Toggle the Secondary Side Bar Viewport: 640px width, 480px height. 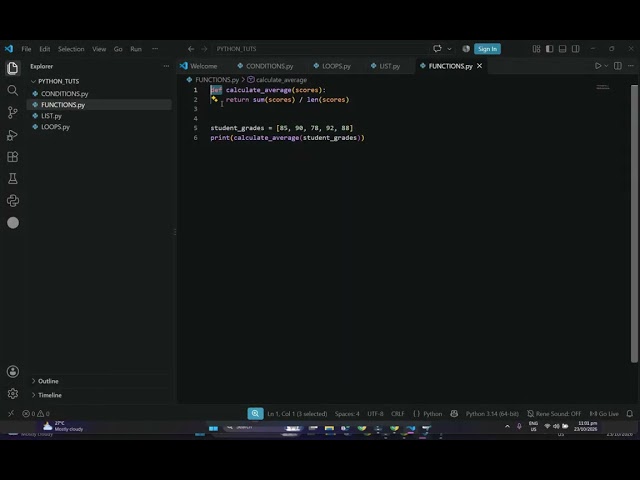coord(576,49)
